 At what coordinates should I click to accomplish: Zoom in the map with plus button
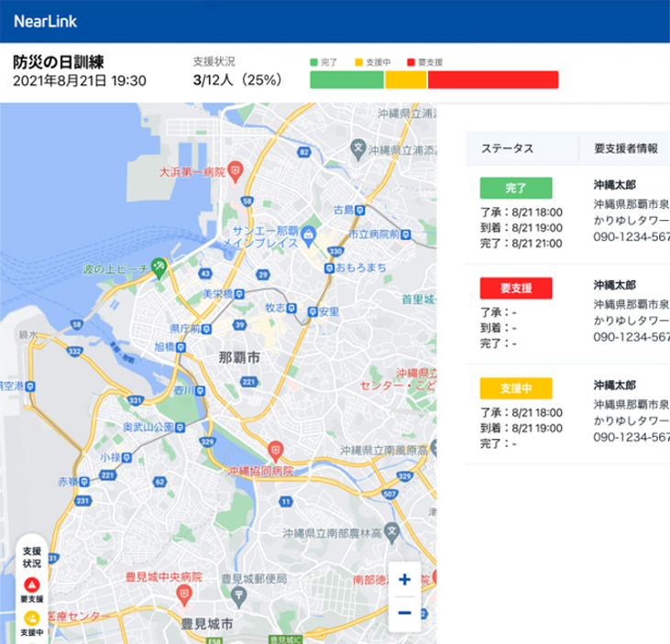coord(404,579)
